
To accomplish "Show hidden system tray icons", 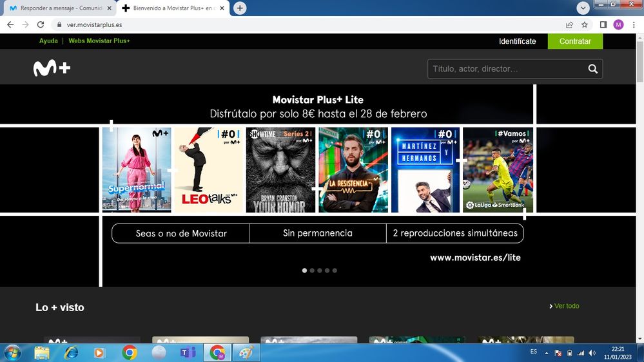I will (x=547, y=352).
